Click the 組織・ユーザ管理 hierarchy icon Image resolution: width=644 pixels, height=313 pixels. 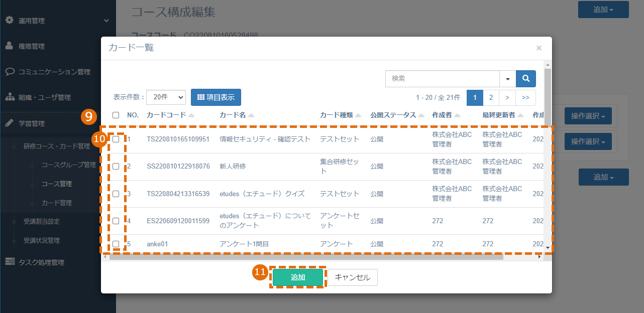click(10, 97)
